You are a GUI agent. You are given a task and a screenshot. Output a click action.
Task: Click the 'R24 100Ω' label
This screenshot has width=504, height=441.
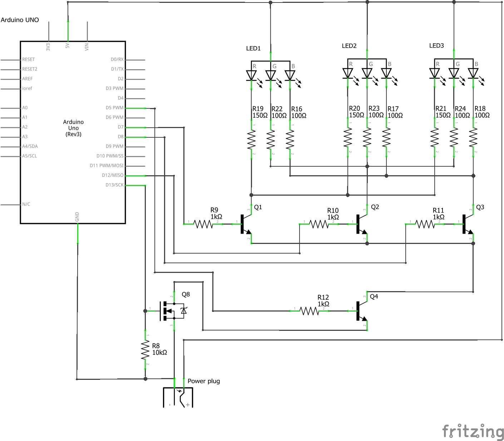point(462,112)
